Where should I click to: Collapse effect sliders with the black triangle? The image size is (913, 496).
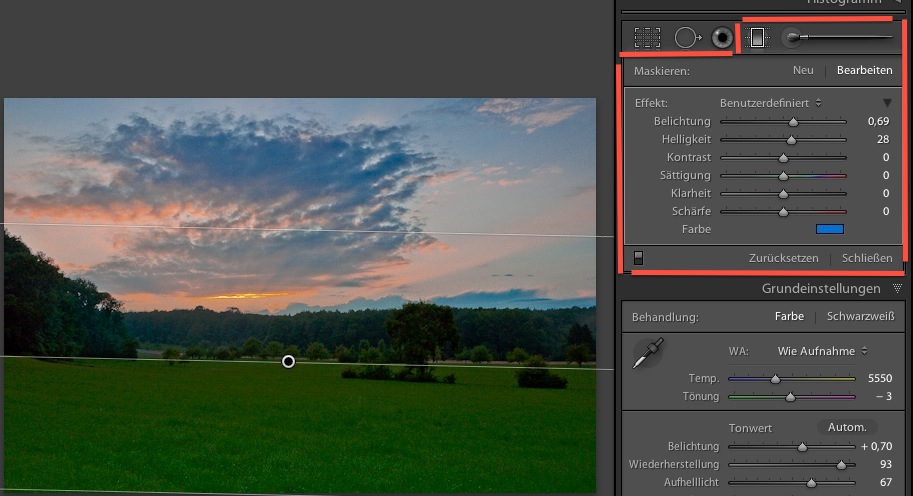click(887, 103)
